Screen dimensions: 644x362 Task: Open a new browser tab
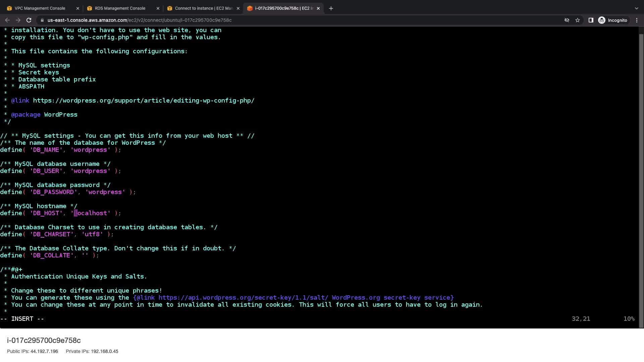pos(331,8)
